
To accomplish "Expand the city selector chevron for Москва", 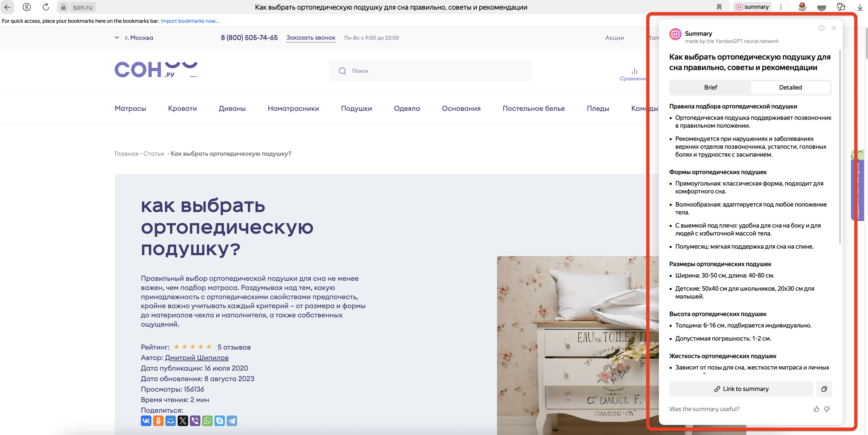I will point(117,38).
